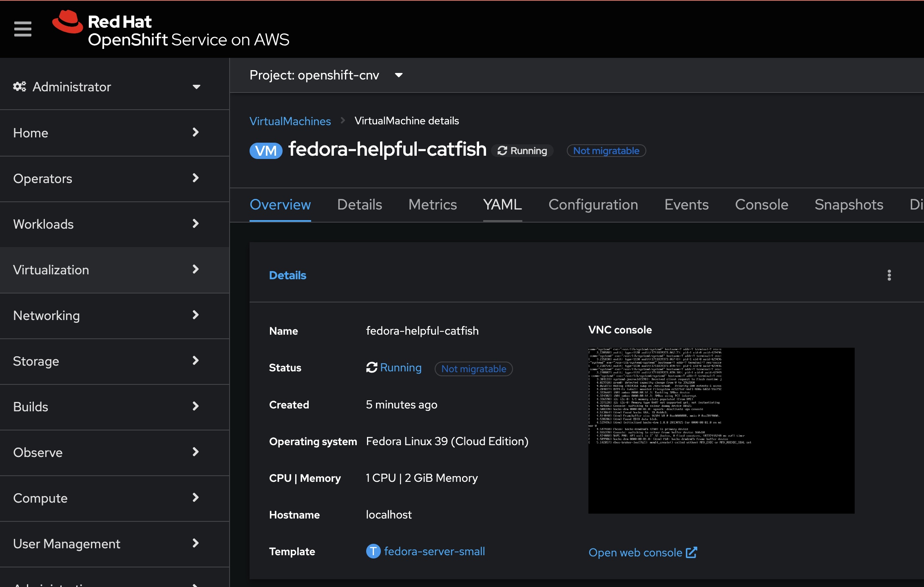Expand the Workloads nav section
This screenshot has width=924, height=587.
pyautogui.click(x=196, y=224)
